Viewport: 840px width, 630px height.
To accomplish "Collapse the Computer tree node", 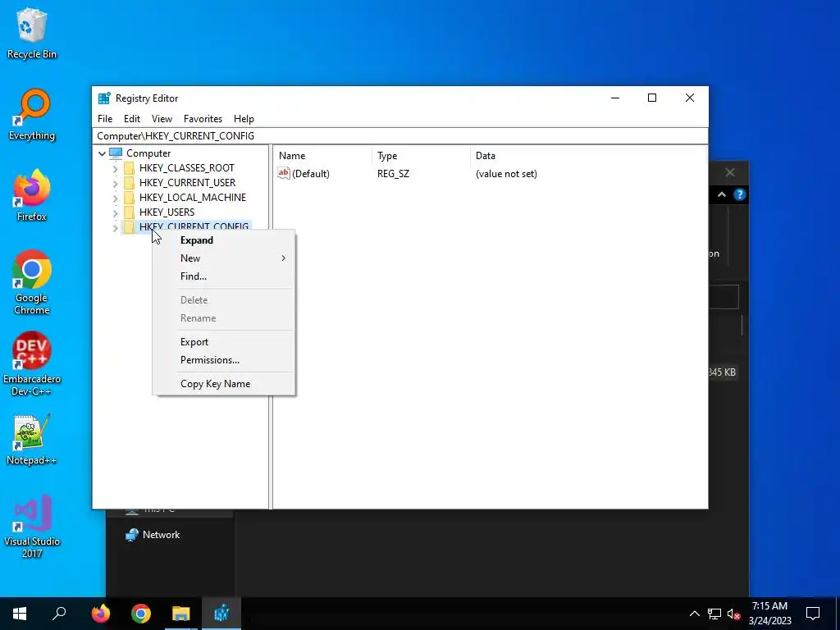I will 102,153.
